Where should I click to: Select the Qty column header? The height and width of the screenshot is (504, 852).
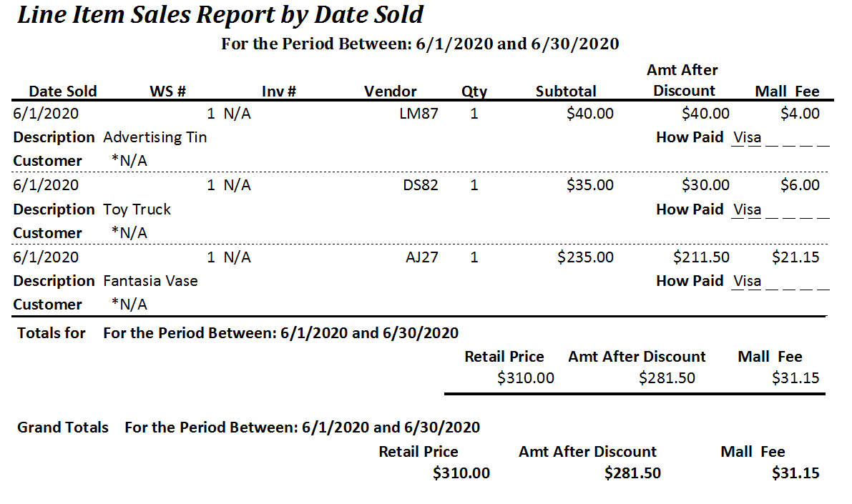click(x=474, y=91)
